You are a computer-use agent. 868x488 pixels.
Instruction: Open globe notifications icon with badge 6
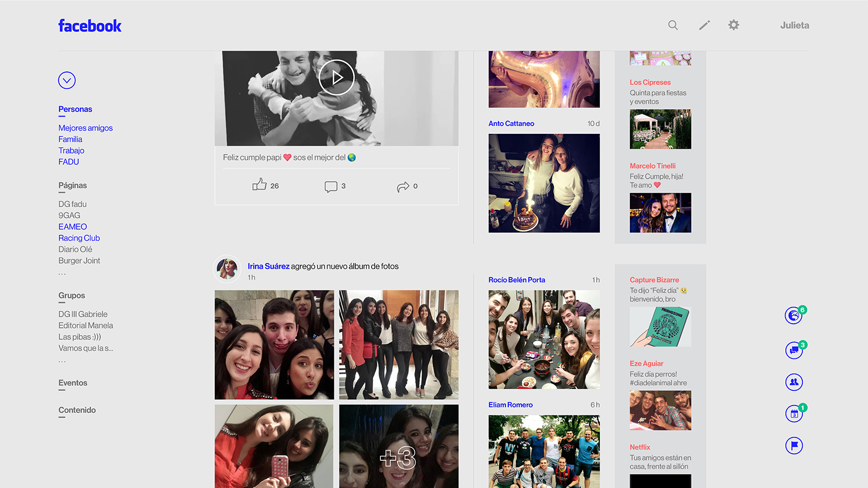[x=794, y=315]
